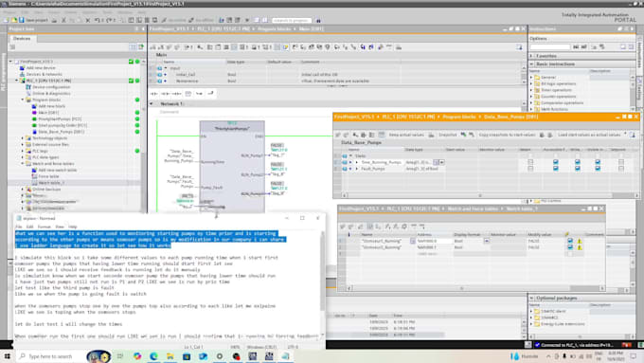Image resolution: width=644 pixels, height=363 pixels.
Task: Click the redo arrow in the main toolbar
Action: [x=109, y=20]
